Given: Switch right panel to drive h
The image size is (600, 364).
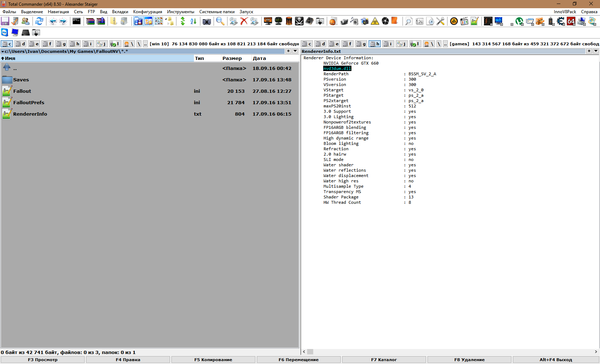Looking at the screenshot, I should 375,44.
